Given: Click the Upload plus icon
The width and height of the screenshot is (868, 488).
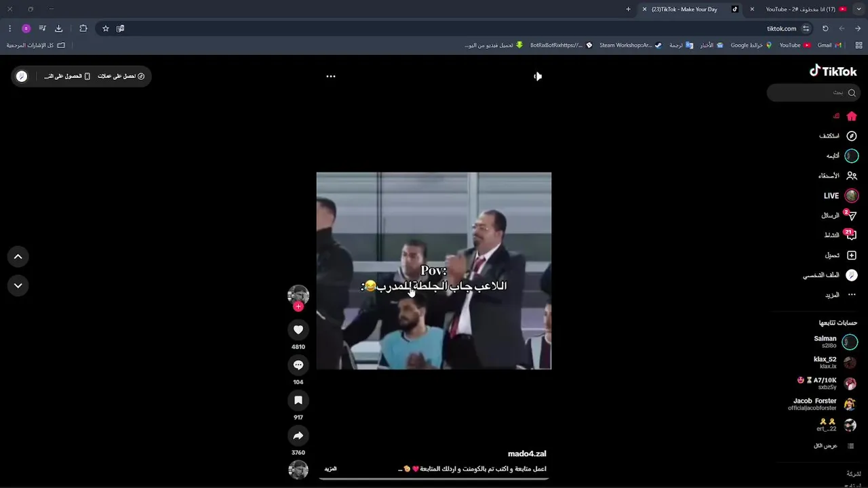Looking at the screenshot, I should coord(852,256).
